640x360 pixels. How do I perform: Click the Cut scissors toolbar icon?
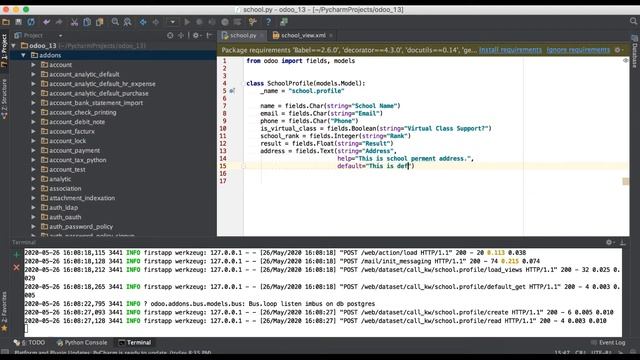click(x=74, y=22)
